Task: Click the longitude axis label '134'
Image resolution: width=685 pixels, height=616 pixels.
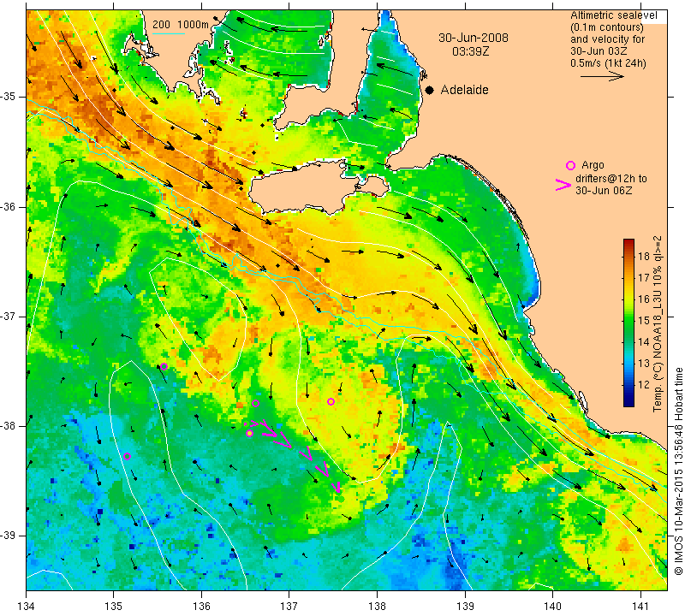Action: (x=27, y=607)
